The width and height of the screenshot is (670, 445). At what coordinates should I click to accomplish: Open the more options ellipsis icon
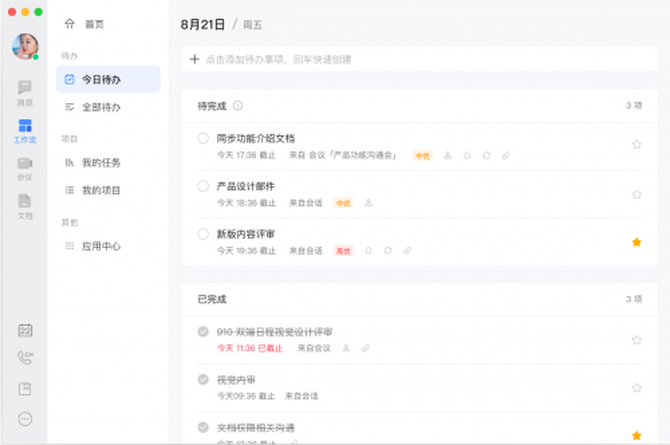[25, 419]
